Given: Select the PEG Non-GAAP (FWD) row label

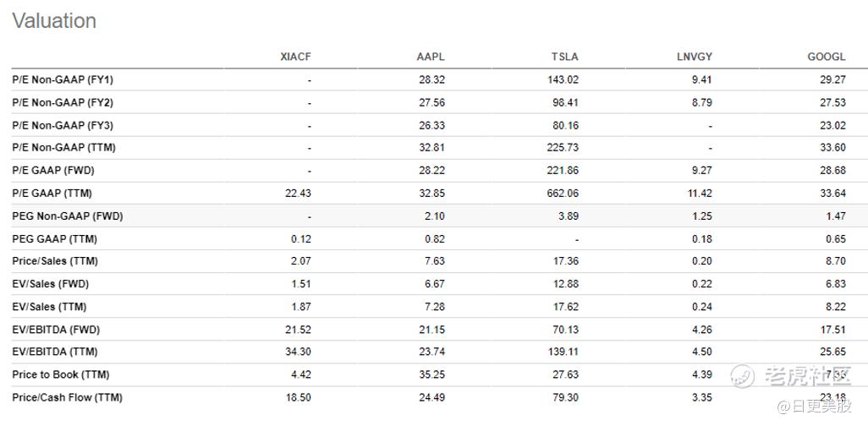Looking at the screenshot, I should (68, 216).
